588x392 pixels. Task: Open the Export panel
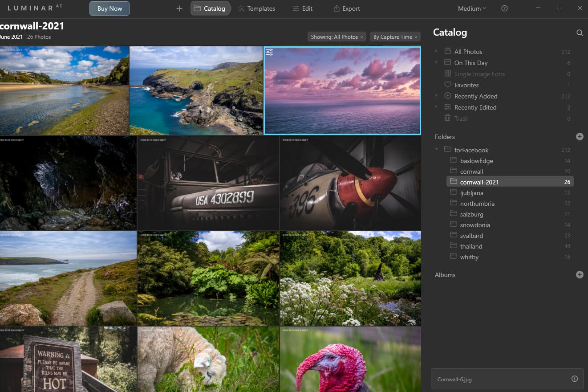tap(346, 8)
